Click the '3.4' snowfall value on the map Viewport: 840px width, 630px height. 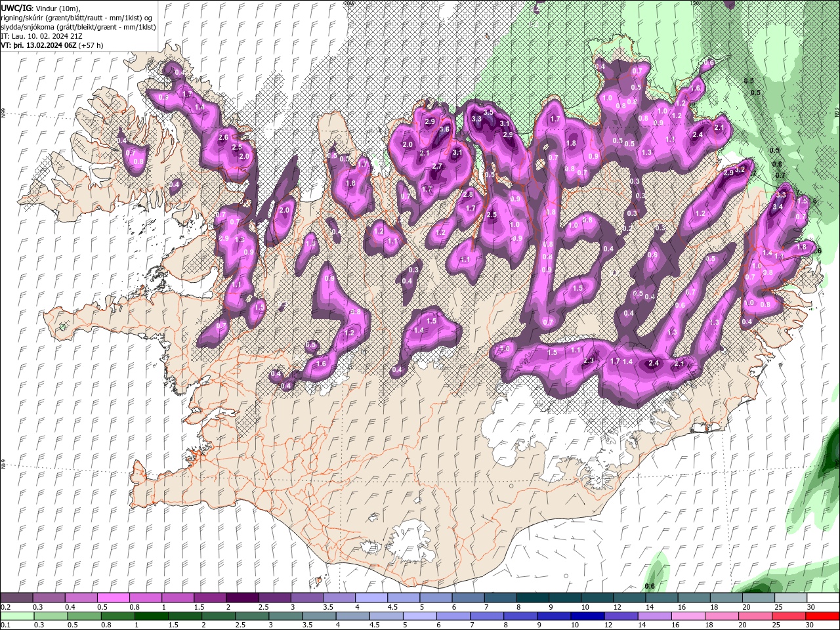pos(778,207)
